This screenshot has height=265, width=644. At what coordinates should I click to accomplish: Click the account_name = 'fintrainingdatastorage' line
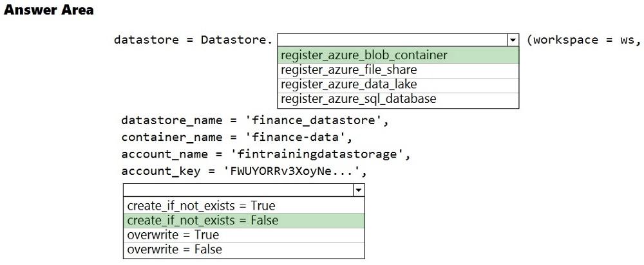pos(265,154)
